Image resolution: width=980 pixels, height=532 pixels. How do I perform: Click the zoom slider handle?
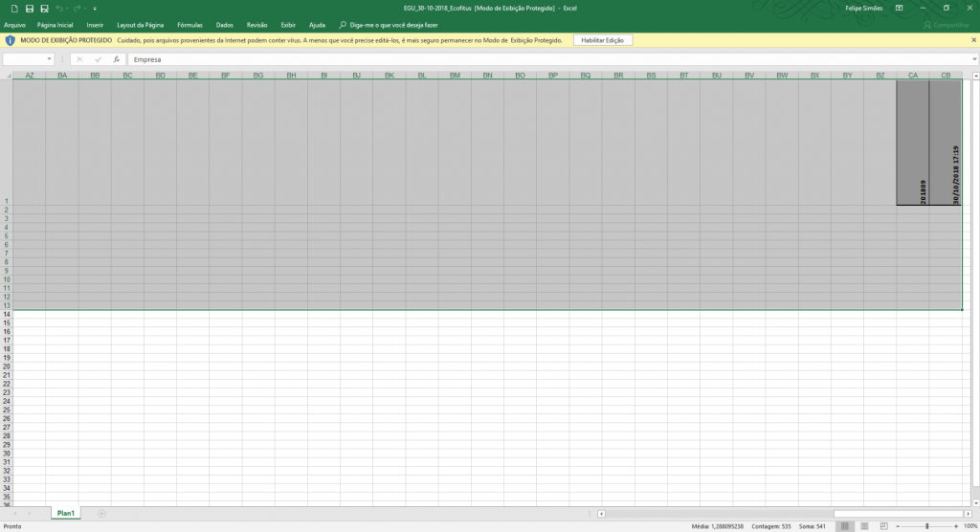pyautogui.click(x=926, y=526)
